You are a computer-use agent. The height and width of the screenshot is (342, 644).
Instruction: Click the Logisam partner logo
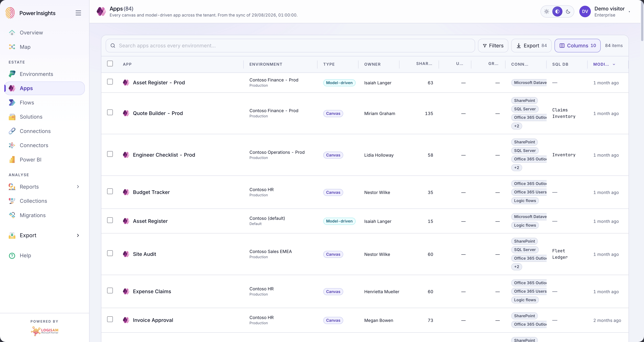(x=45, y=331)
